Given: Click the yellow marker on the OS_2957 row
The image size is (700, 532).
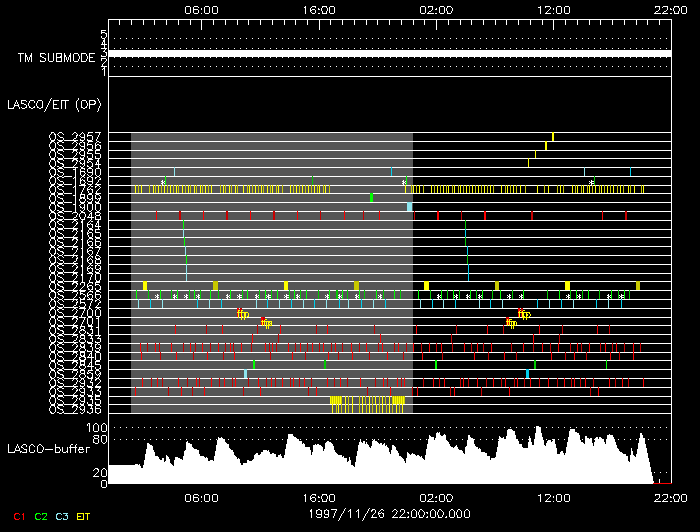Looking at the screenshot, I should click(553, 137).
